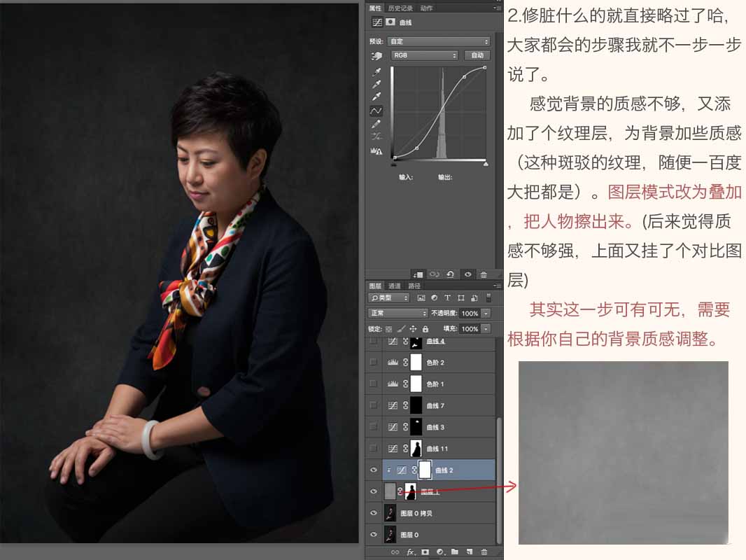Image resolution: width=746 pixels, height=560 pixels.
Task: Show the 色阶 1 layer
Action: [x=374, y=383]
